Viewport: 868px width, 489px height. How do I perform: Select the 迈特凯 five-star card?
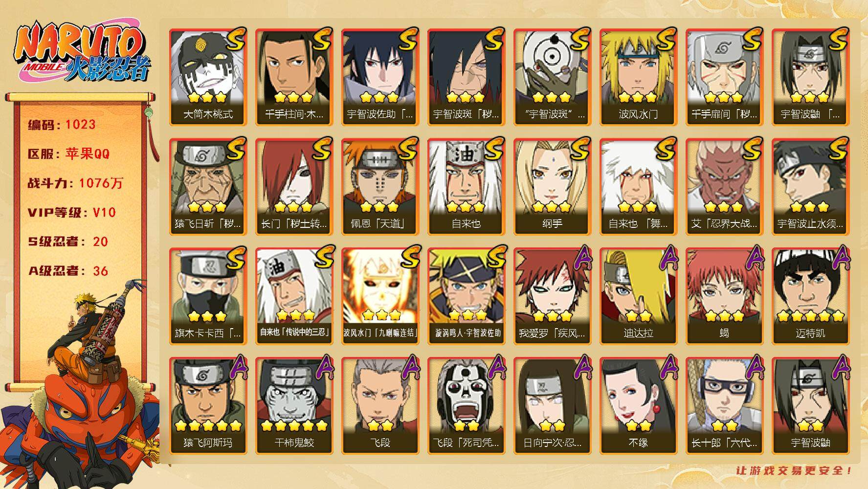tap(810, 296)
